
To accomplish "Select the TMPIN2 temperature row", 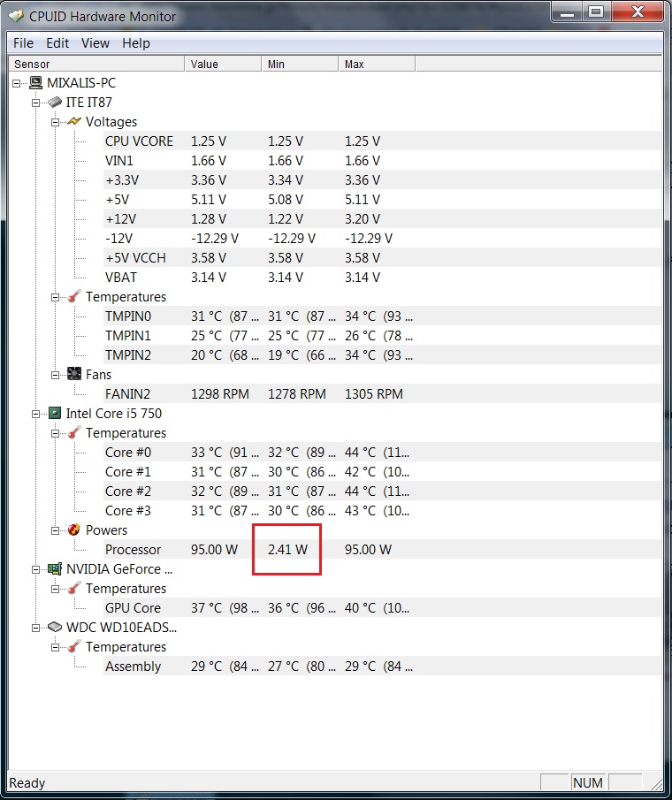I will (382, 354).
